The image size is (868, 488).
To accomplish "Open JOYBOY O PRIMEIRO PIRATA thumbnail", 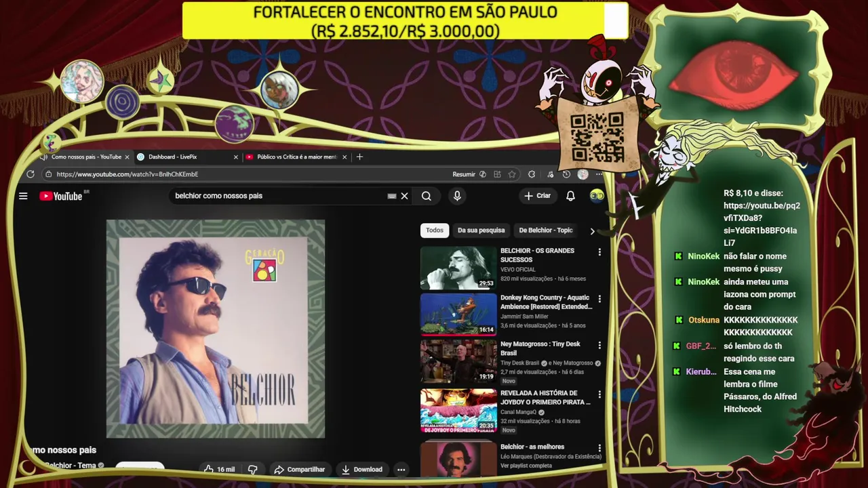I will 458,411.
